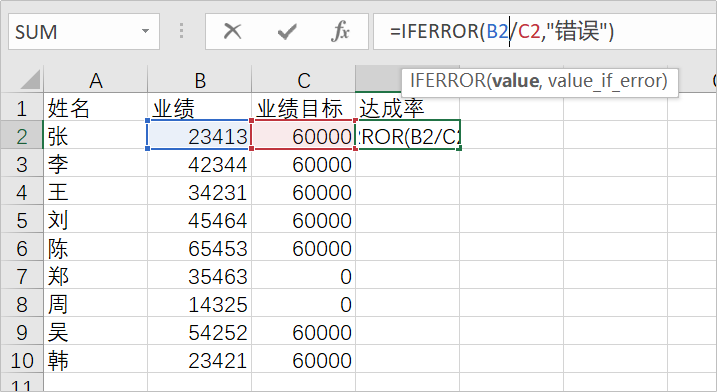The width and height of the screenshot is (717, 392).
Task: Click the cell with value 34231
Action: tap(200, 192)
